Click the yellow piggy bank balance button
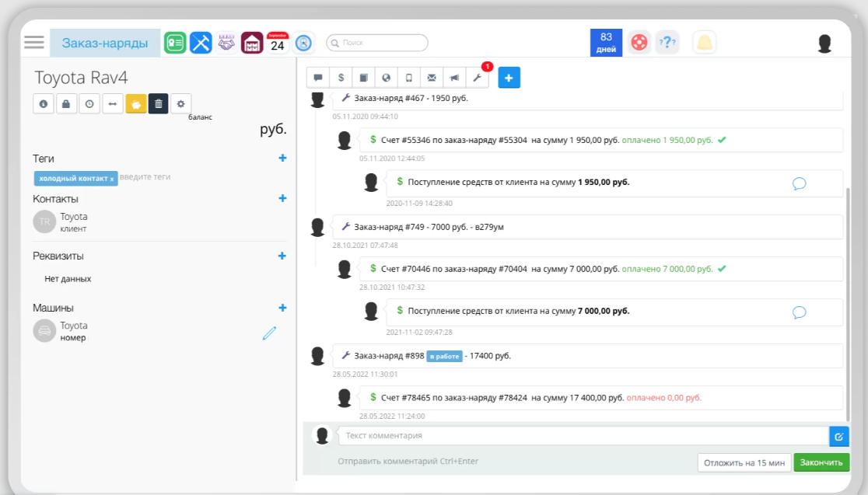 point(135,104)
